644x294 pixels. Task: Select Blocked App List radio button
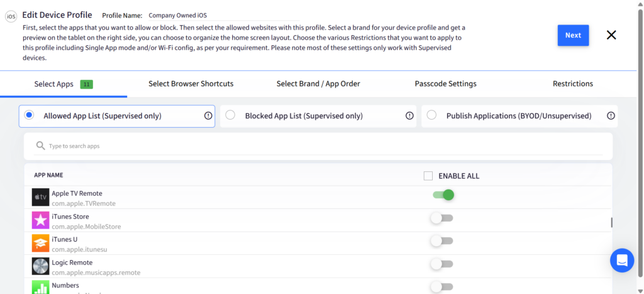click(x=230, y=115)
